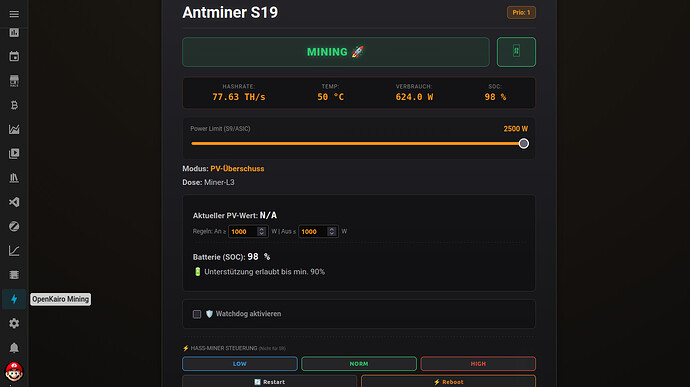Set miner mode to NORM
The height and width of the screenshot is (387, 690).
click(x=359, y=364)
